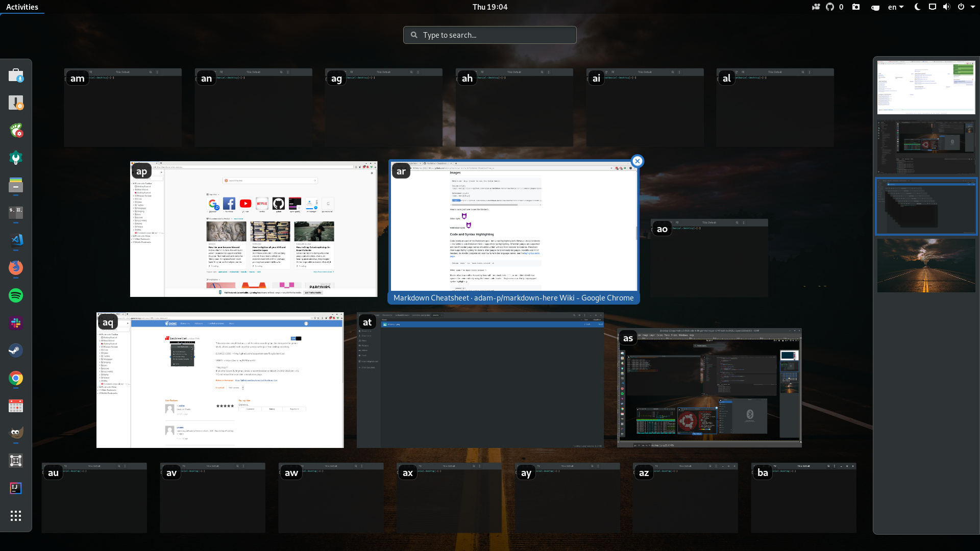Close the Markdown Cheatsheet Chrome window
Viewport: 980px width, 551px height.
click(x=637, y=161)
